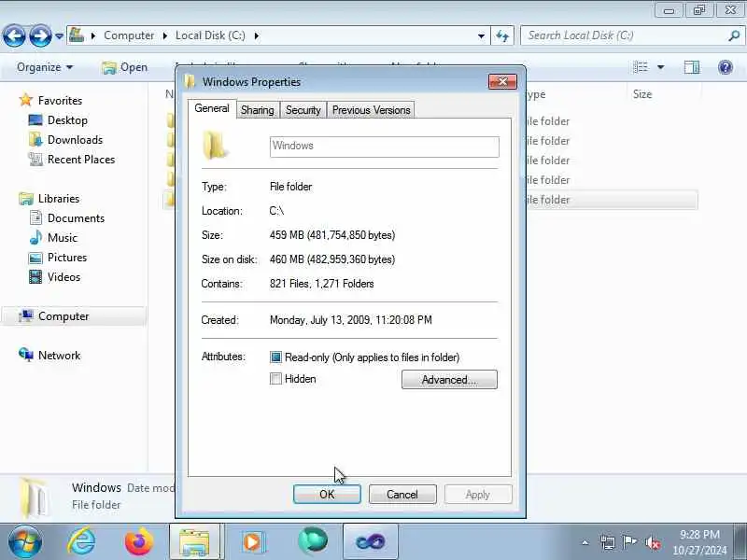The height and width of the screenshot is (560, 747).
Task: Click the greyed-out Apply button in Windows Properties
Action: 478,495
